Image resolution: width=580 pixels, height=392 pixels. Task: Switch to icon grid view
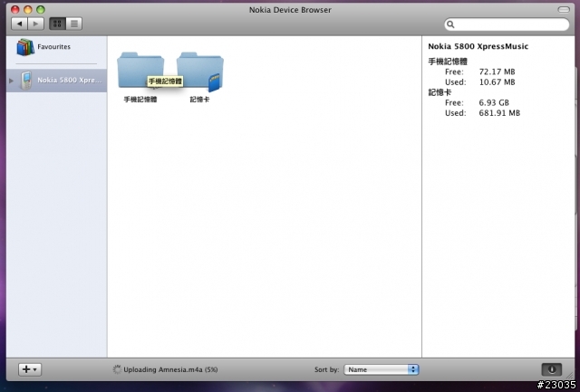point(57,24)
